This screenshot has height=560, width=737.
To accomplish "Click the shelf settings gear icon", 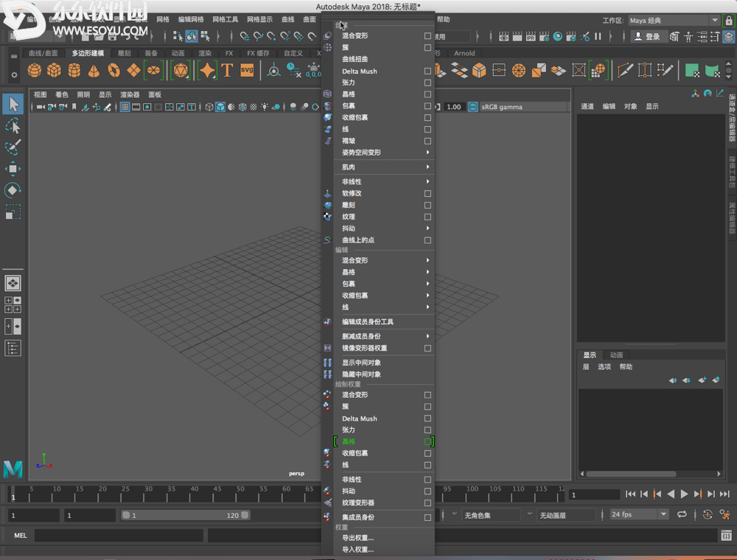I will tap(14, 74).
